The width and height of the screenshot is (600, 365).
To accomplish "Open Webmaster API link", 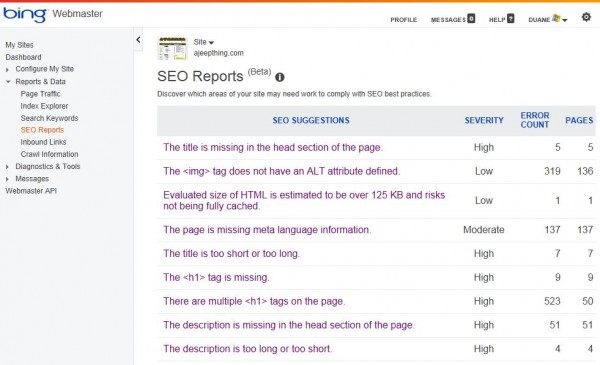I will click(31, 191).
